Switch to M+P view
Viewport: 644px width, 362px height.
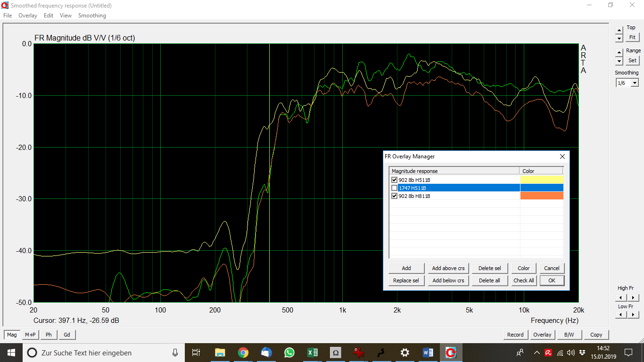coord(30,335)
